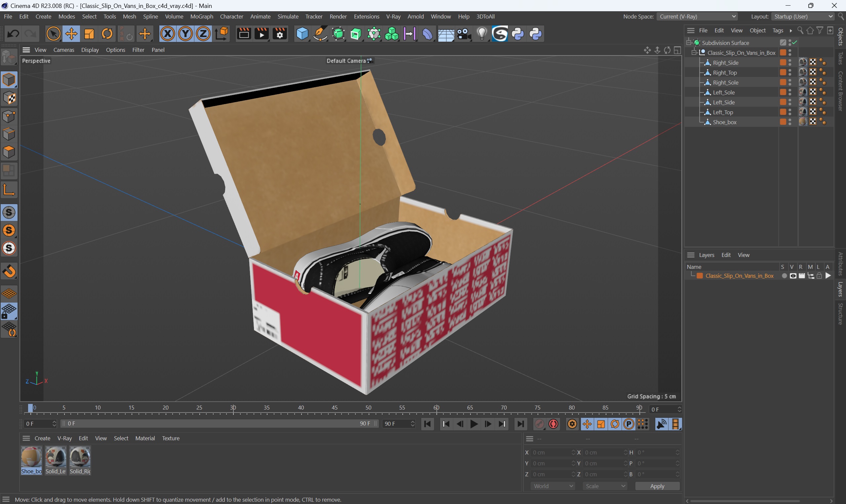
Task: Open Edit Render Settings icon
Action: tap(280, 34)
